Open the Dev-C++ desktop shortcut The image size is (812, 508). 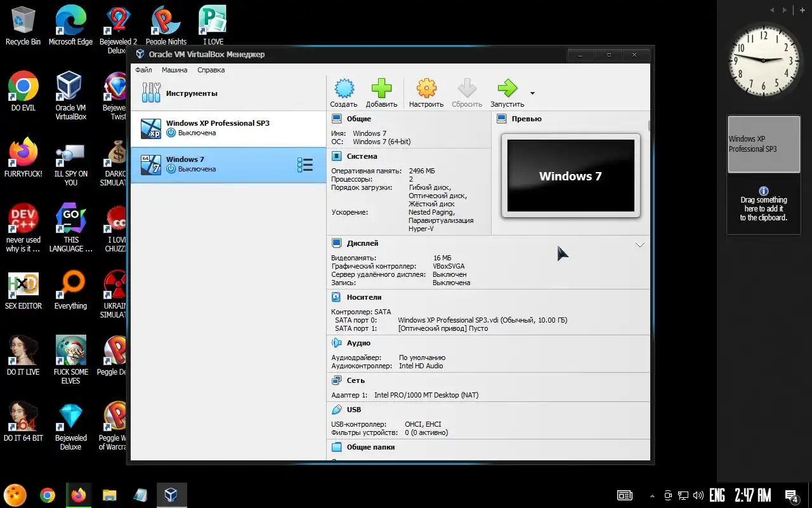23,229
